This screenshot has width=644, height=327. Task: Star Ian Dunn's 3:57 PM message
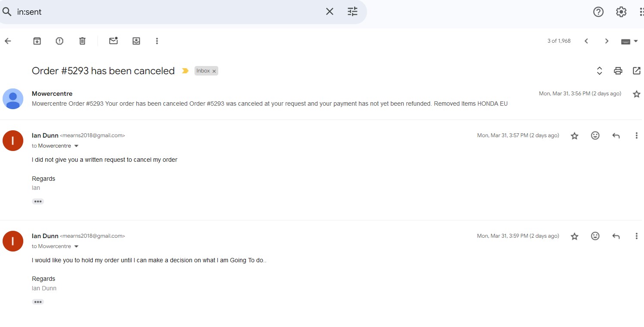[x=574, y=136]
